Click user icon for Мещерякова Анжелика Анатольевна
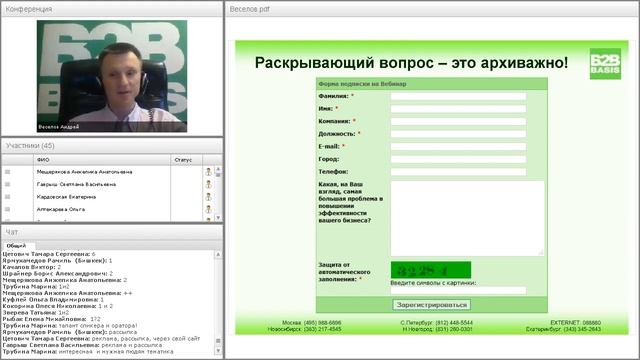 [208, 172]
